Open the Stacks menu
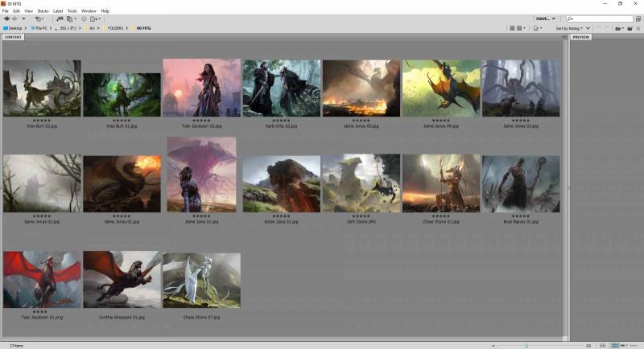Image resolution: width=644 pixels, height=349 pixels. tap(43, 10)
